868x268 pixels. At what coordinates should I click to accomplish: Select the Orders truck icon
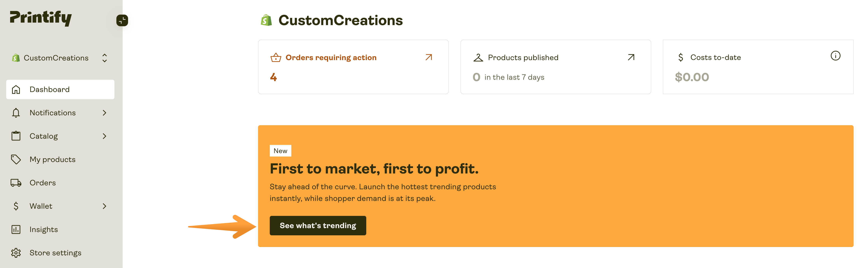[16, 182]
